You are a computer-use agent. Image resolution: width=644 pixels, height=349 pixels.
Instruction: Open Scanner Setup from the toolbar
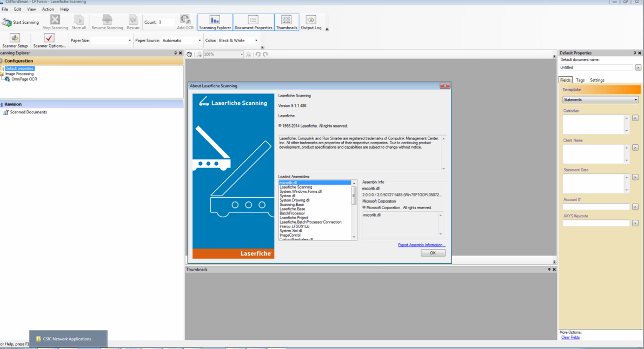15,38
